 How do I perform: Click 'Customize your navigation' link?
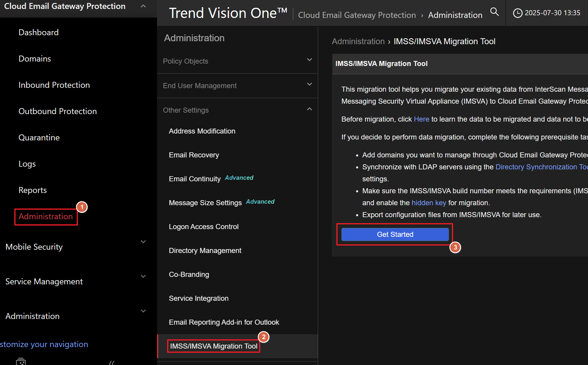pos(44,344)
